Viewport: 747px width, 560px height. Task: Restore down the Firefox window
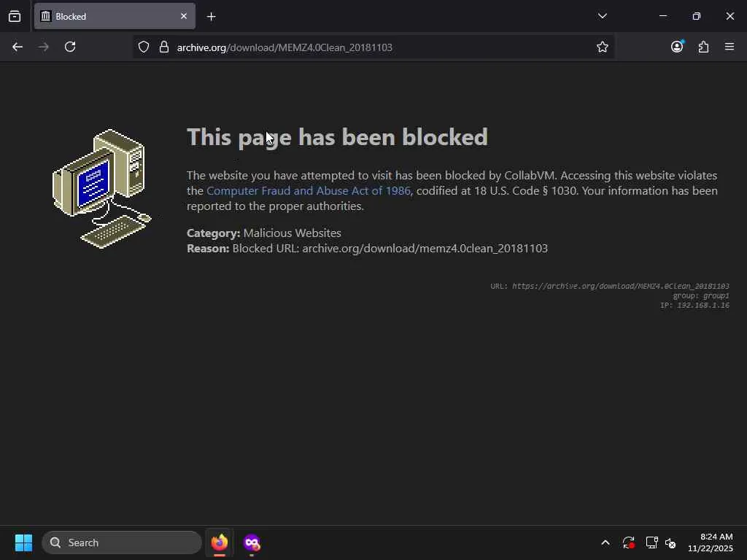(x=697, y=16)
